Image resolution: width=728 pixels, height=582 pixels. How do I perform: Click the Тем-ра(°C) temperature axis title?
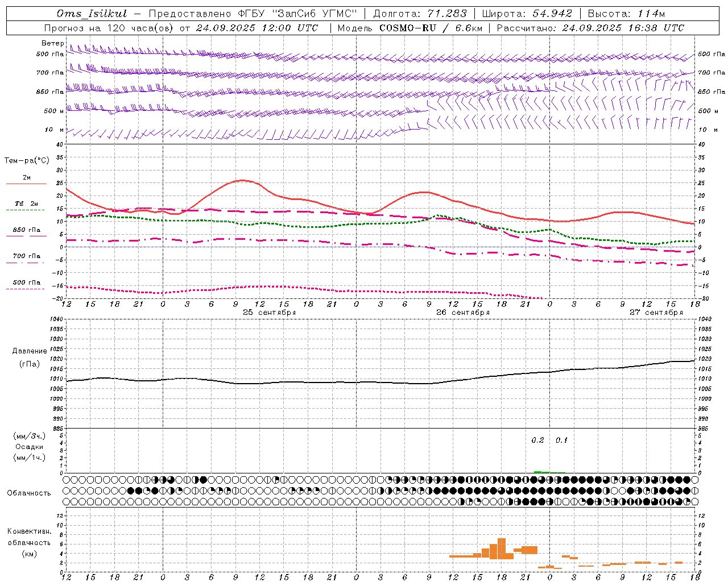click(x=27, y=161)
